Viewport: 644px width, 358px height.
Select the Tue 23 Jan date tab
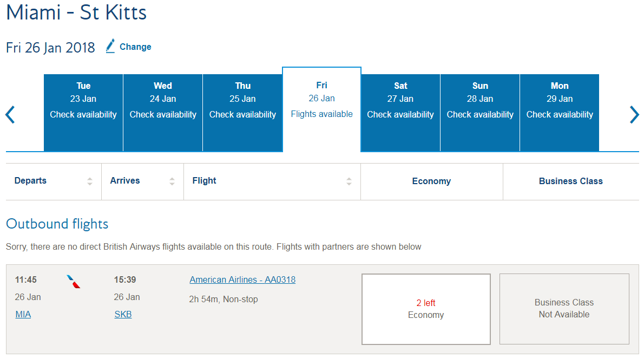point(83,113)
